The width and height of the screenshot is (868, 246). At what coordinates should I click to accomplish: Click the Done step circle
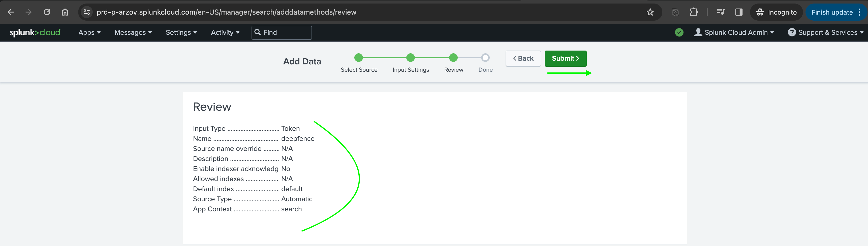(485, 58)
